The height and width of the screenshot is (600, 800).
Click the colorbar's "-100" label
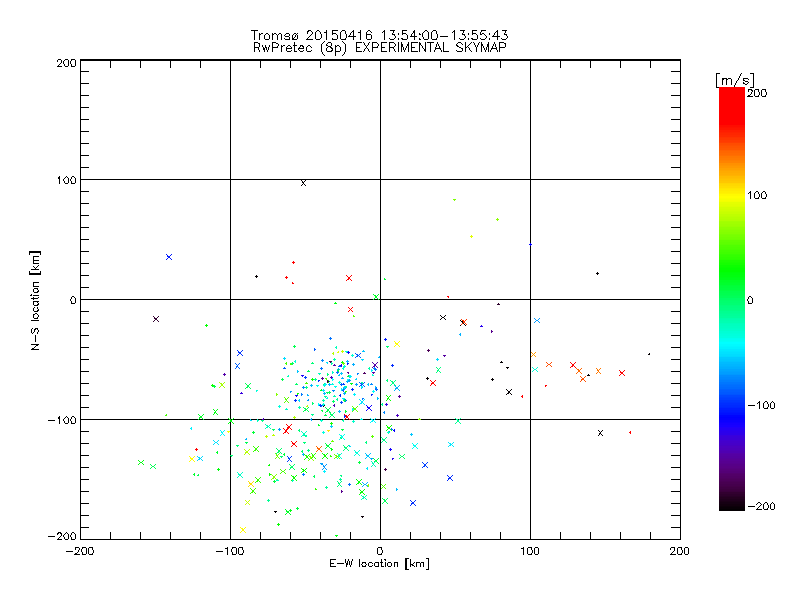761,405
